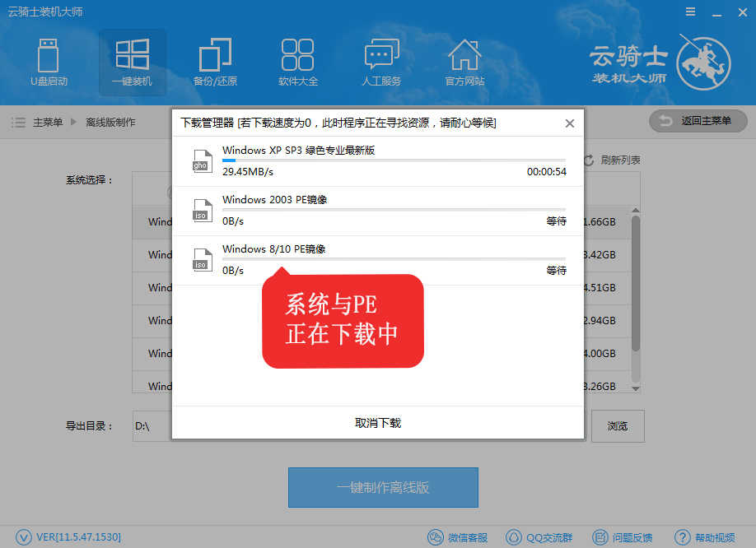Click the iso icon for Windows 8/10 PE镜像

pyautogui.click(x=202, y=260)
